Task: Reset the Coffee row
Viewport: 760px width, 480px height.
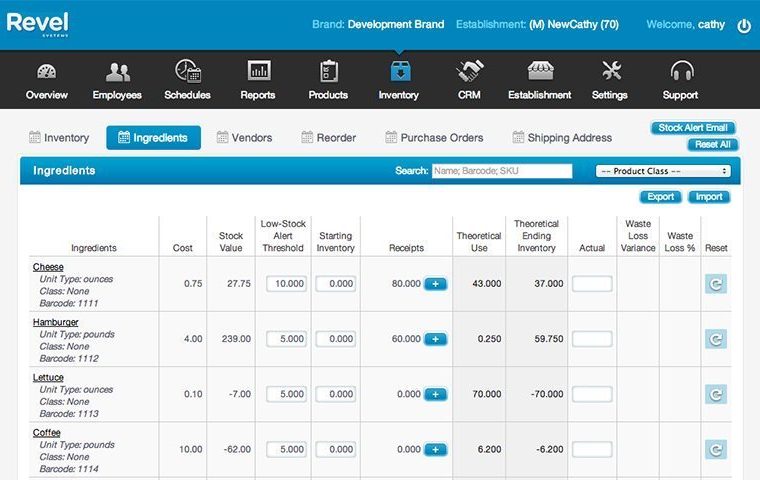Action: pyautogui.click(x=716, y=450)
